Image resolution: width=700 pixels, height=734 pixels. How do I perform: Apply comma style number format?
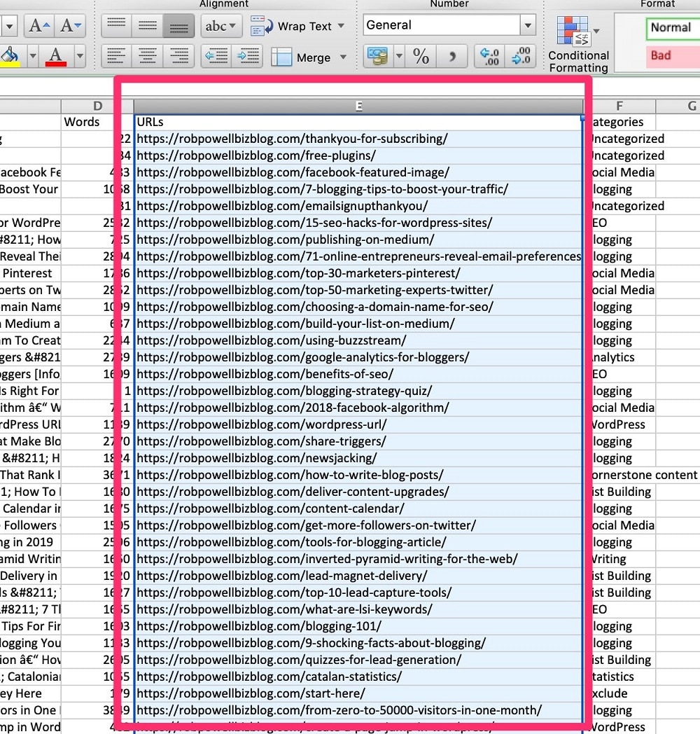[452, 57]
